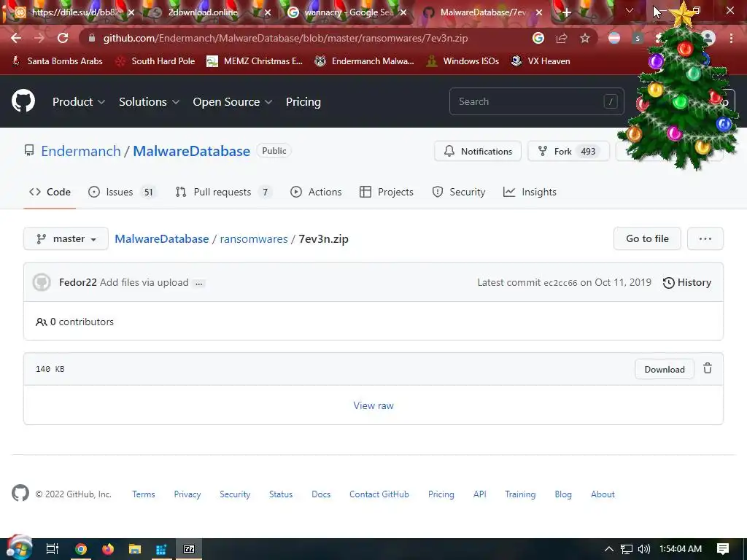Viewport: 747px width, 560px height.
Task: Select the Code tab
Action: (x=50, y=192)
